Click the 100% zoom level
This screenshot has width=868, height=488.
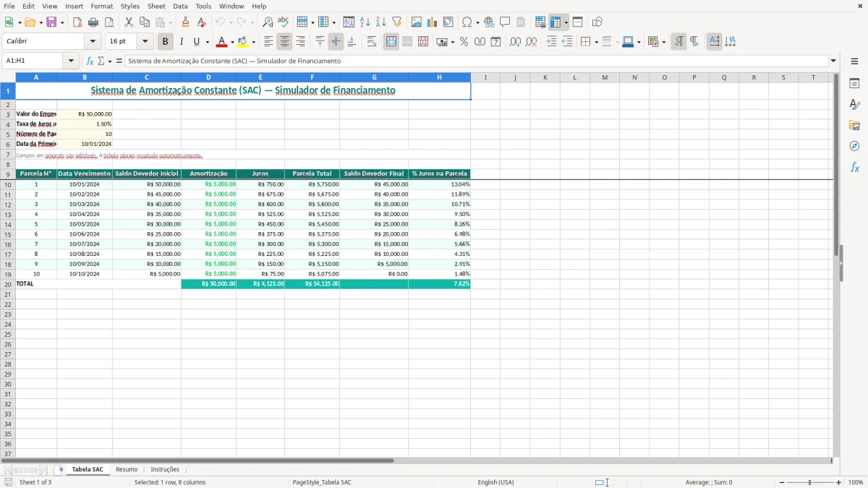[x=856, y=482]
